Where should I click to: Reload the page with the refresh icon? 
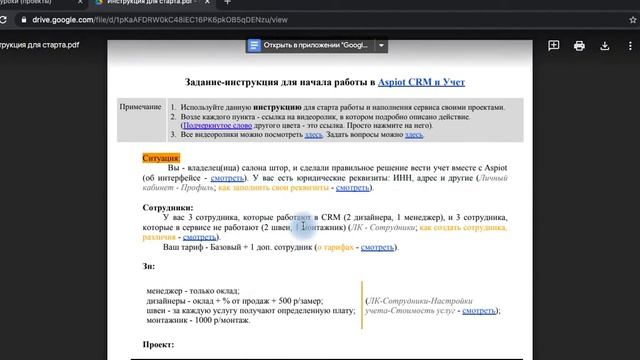3,20
